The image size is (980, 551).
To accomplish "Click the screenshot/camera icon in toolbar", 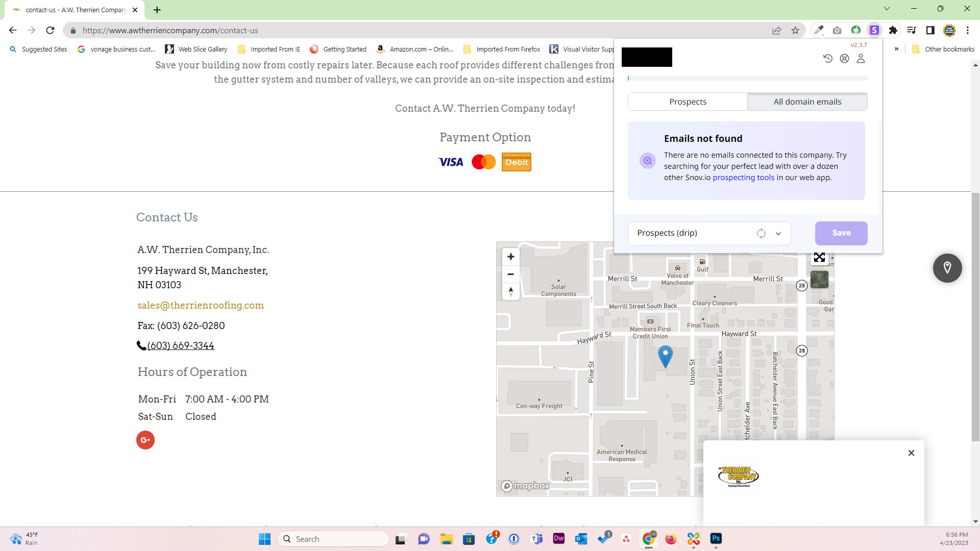I will 837,30.
